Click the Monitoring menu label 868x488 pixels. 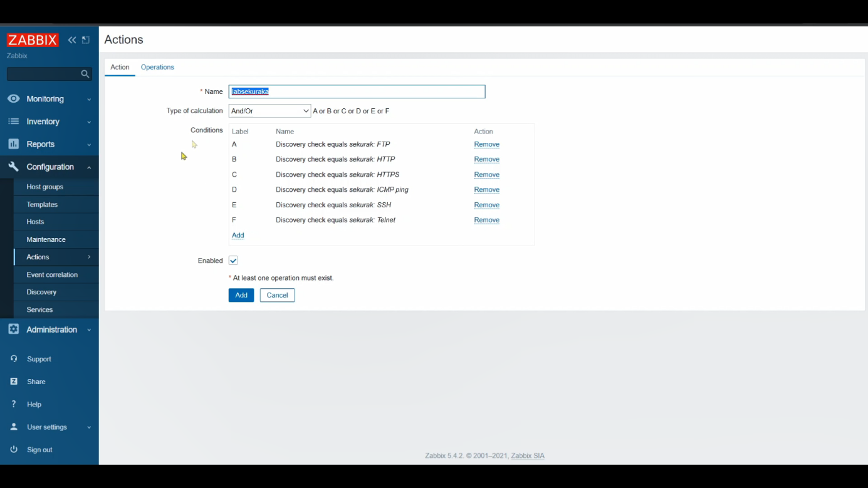pos(45,99)
